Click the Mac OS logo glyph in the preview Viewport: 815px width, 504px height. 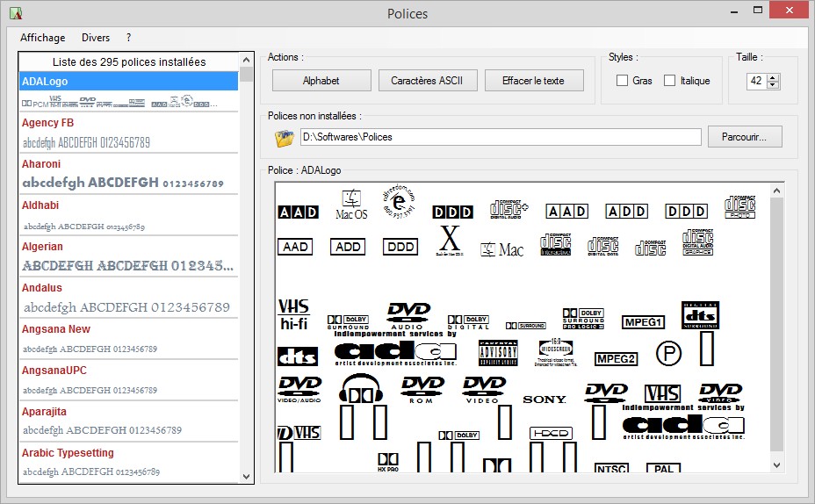(351, 204)
